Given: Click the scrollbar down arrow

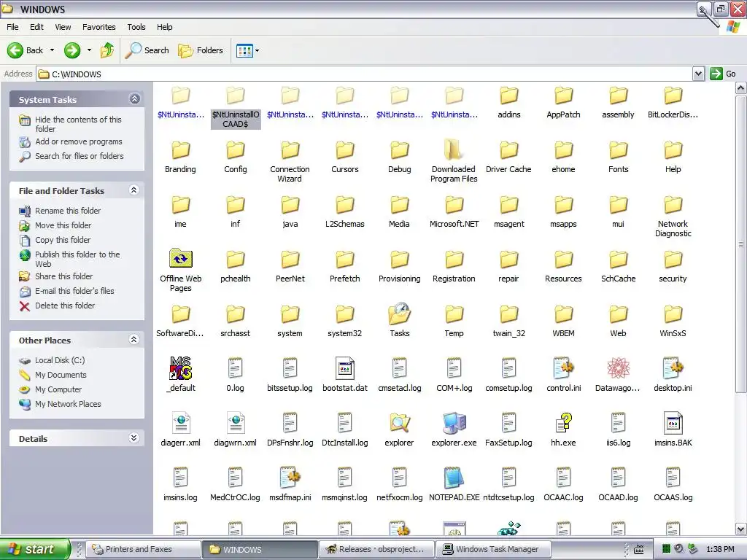Looking at the screenshot, I should (x=741, y=529).
